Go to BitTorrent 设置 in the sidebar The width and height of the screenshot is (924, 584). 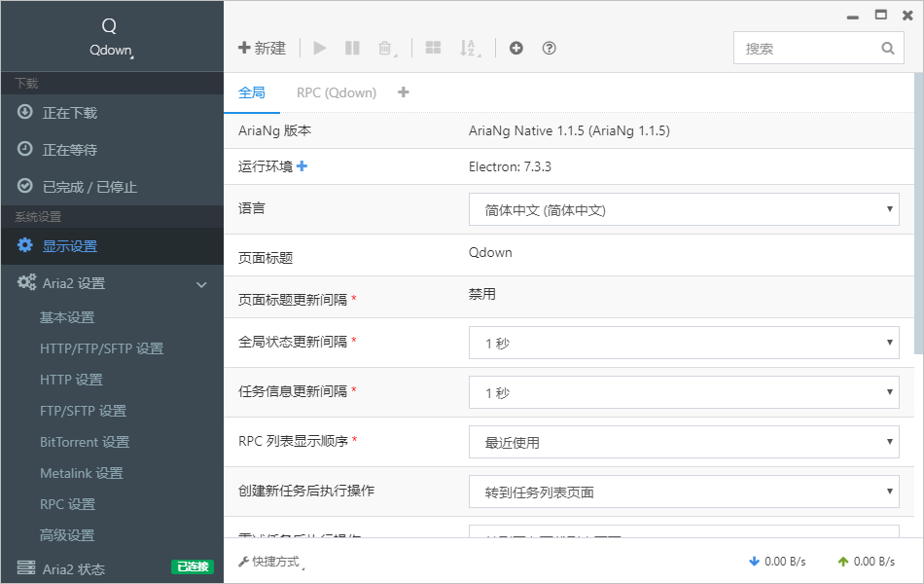pos(85,442)
